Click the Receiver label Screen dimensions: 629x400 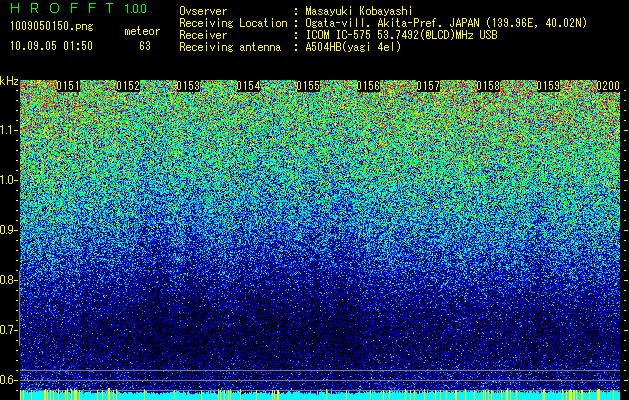click(203, 35)
